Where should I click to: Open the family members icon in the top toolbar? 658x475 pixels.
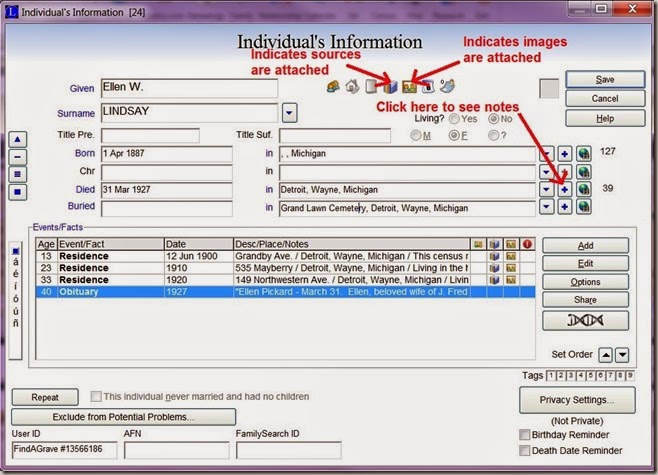tap(333, 86)
